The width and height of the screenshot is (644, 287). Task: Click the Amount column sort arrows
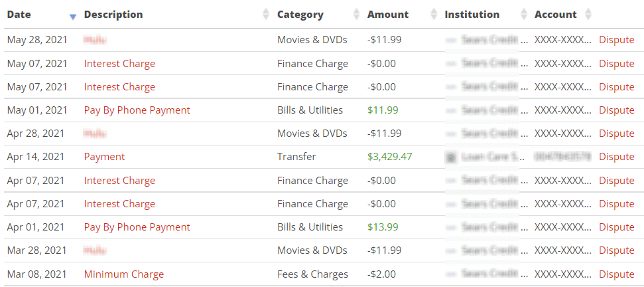pyautogui.click(x=434, y=15)
